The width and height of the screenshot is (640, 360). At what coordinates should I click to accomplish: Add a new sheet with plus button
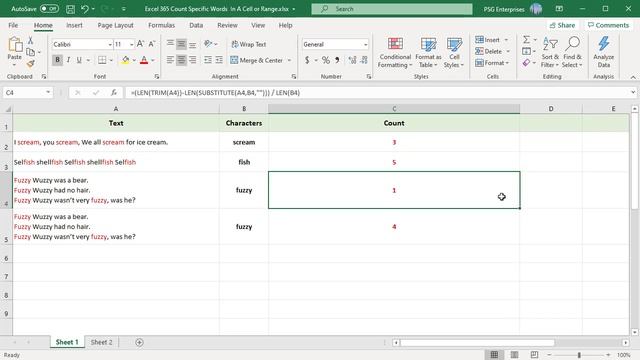click(139, 342)
